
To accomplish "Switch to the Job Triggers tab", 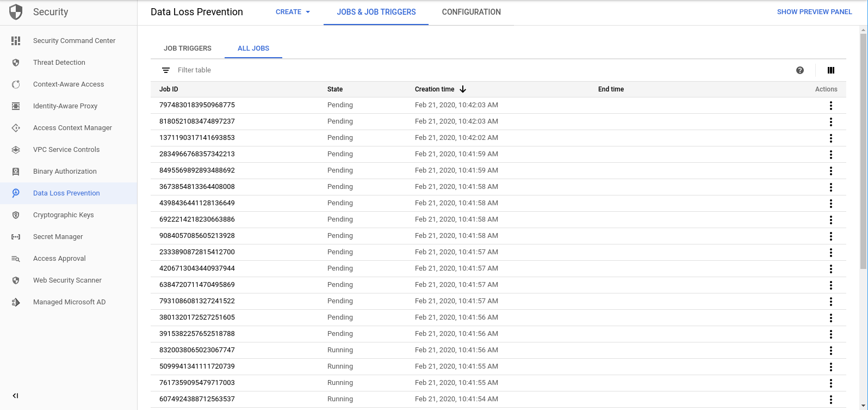I will pyautogui.click(x=188, y=48).
